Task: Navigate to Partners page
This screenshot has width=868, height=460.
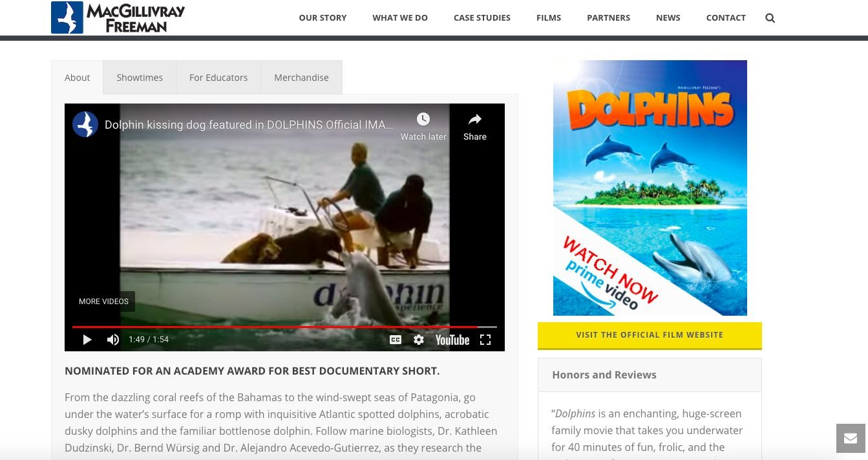Action: pyautogui.click(x=608, y=18)
